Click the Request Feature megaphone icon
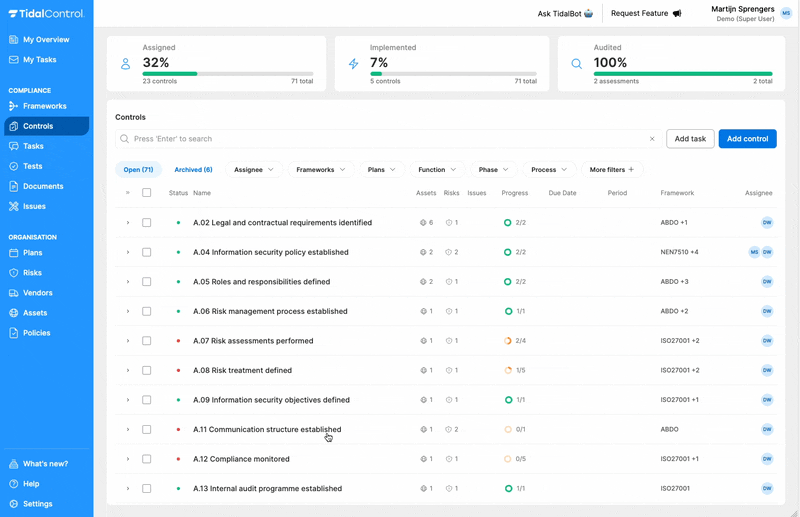The width and height of the screenshot is (800, 517). [677, 14]
